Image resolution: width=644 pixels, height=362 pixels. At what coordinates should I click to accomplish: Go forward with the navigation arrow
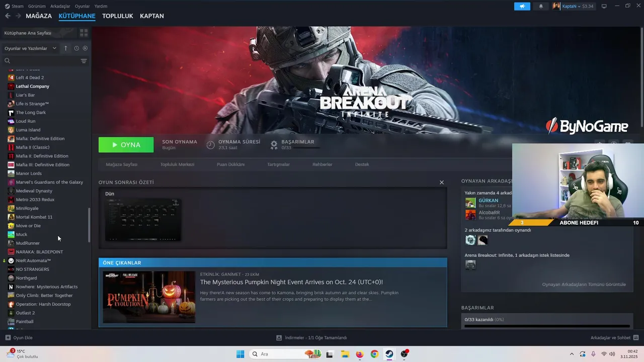[18, 16]
